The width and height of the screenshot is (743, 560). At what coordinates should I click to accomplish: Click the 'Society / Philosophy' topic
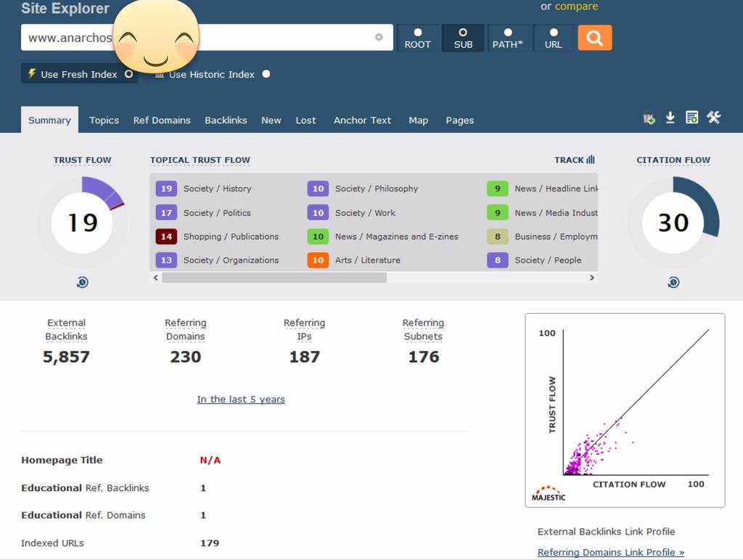[377, 189]
